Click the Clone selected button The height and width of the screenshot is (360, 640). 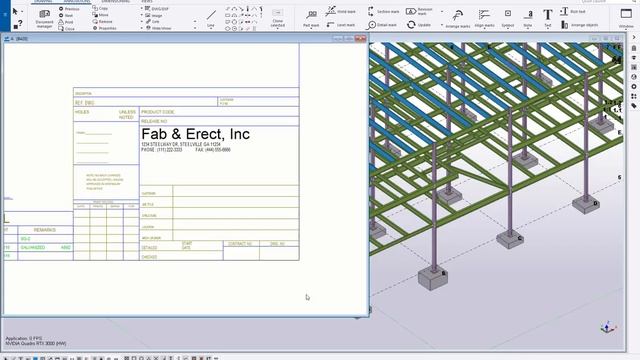[x=278, y=18]
